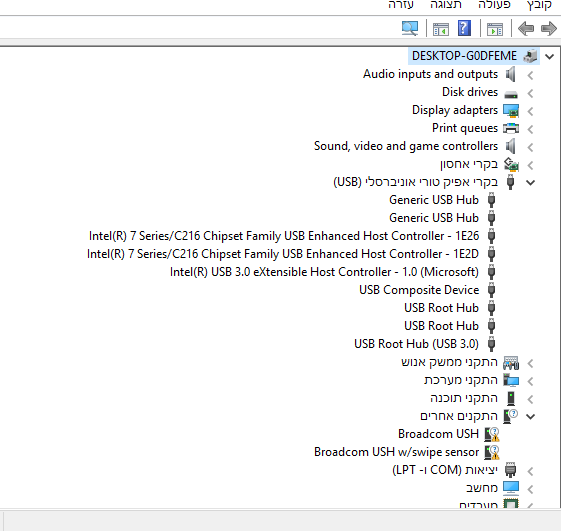Collapse the USB controllers (USB) category
Viewport: 561px width, 531px height.
click(x=531, y=182)
